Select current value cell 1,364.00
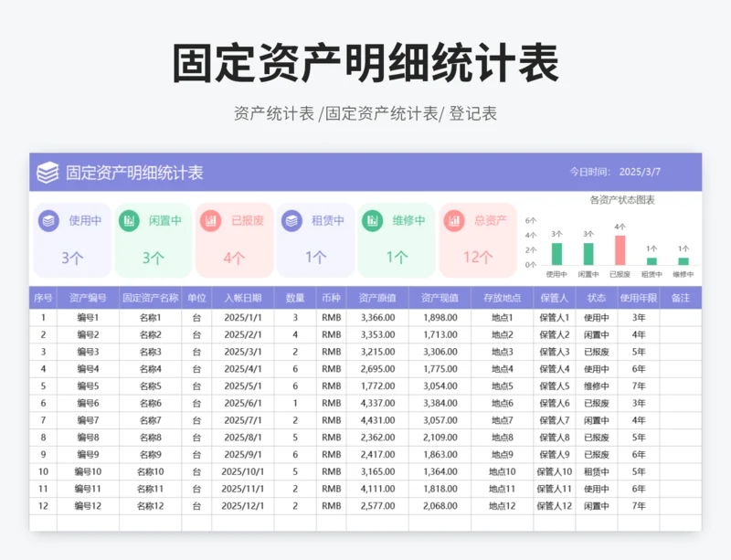The image size is (731, 560). [440, 471]
